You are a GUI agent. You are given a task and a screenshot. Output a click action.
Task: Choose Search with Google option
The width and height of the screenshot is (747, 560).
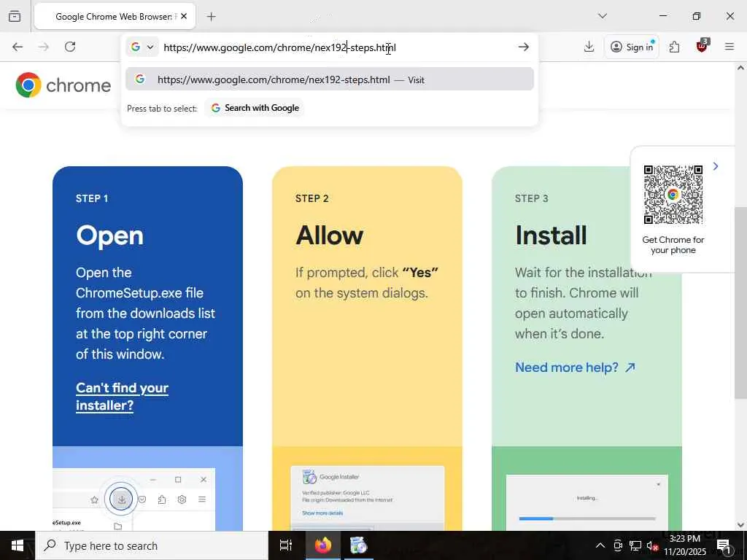coord(255,108)
